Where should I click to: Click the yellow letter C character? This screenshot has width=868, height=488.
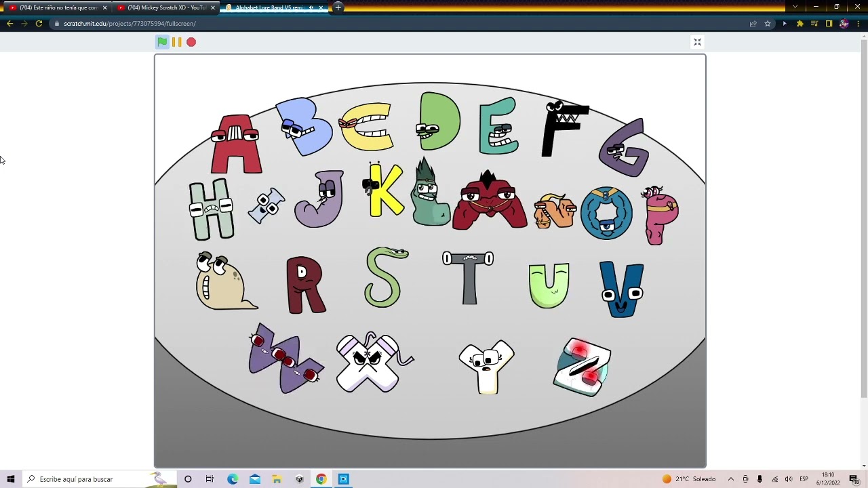pos(367,127)
